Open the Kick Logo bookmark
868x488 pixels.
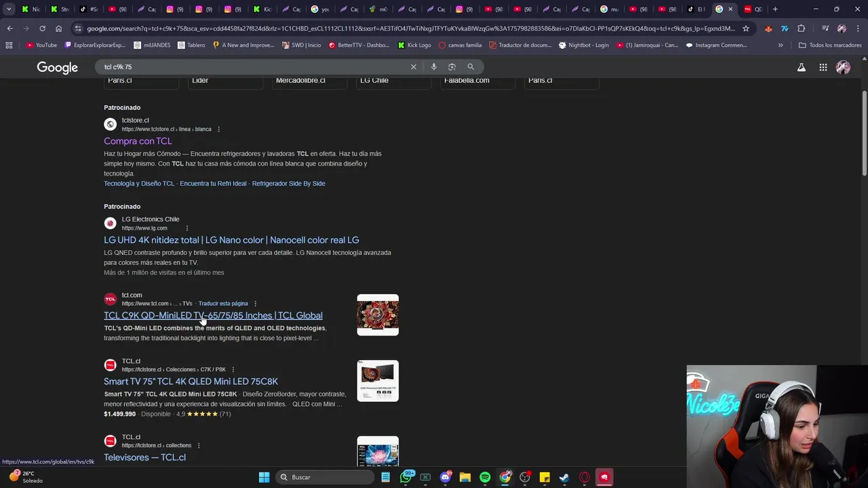(x=414, y=45)
